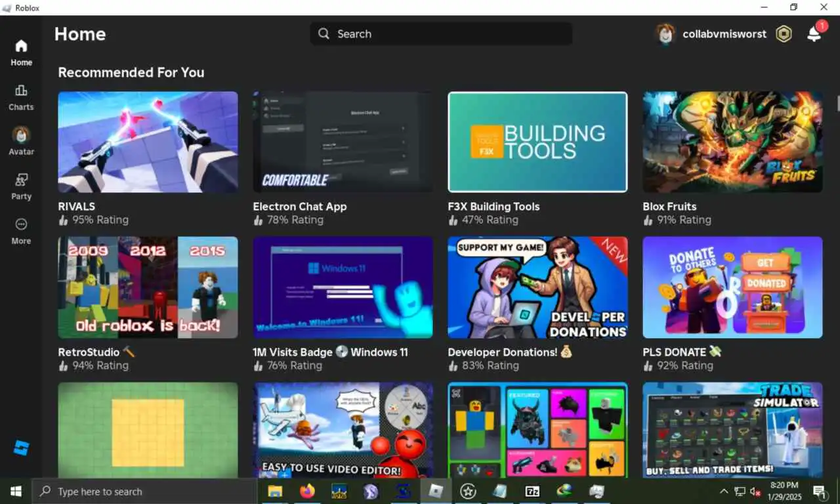Open the circled star taskbar icon
This screenshot has width=840, height=504.
(x=468, y=491)
